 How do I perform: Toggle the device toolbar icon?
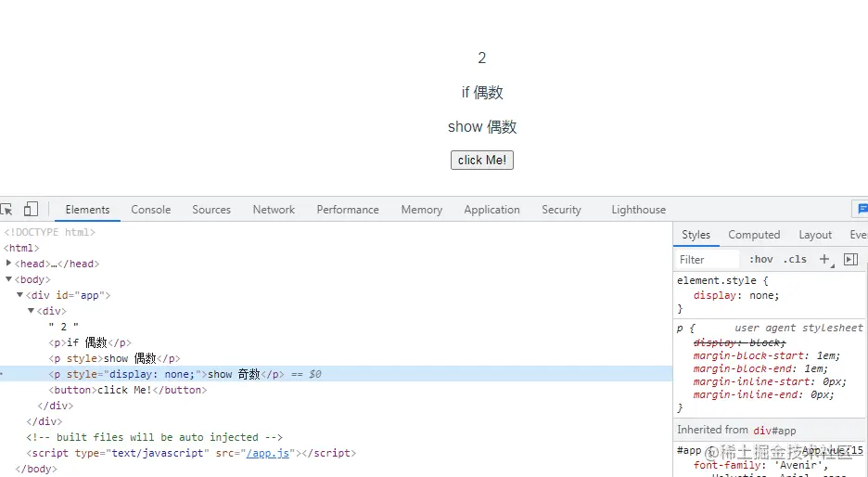pyautogui.click(x=31, y=209)
